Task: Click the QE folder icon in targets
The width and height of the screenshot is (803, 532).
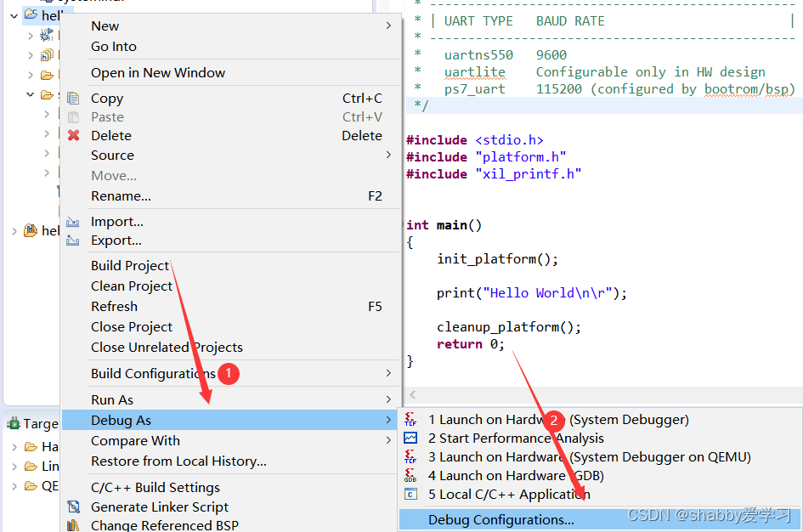Action: [x=31, y=486]
